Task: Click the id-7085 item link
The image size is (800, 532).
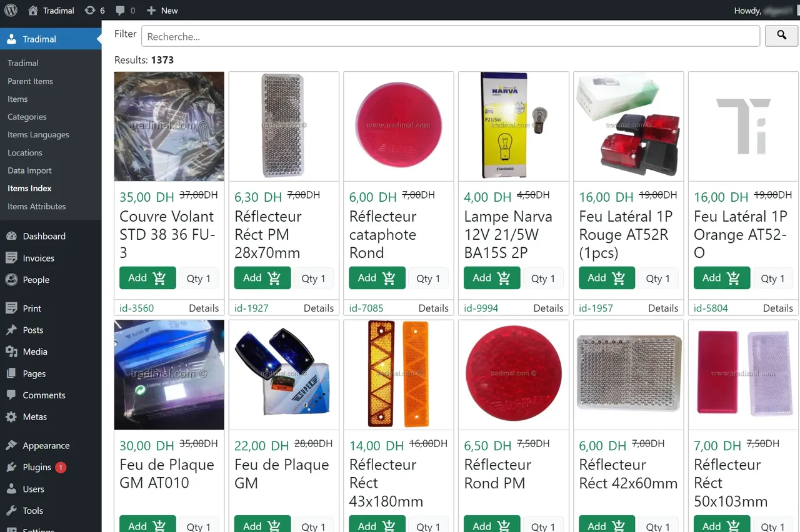Action: 366,308
